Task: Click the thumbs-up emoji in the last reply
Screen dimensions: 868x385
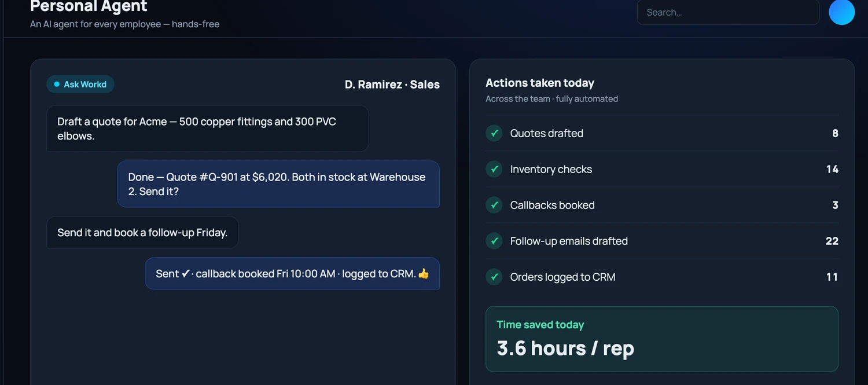Action: [x=424, y=274]
